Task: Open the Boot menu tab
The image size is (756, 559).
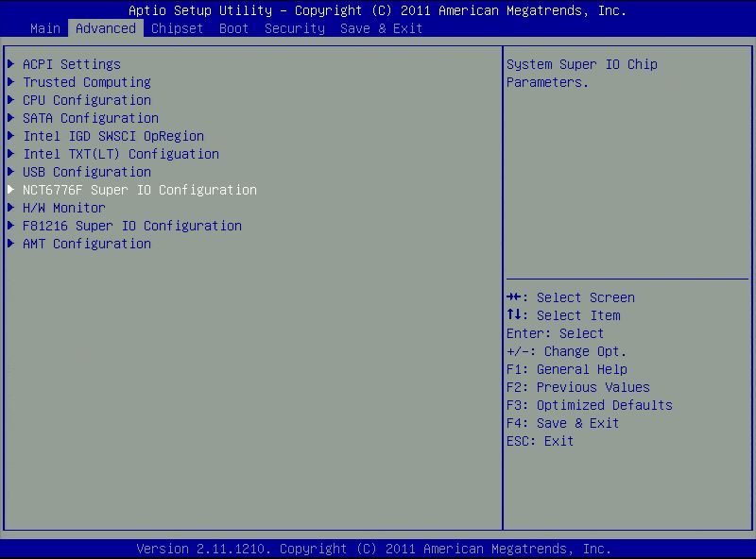Action: [x=233, y=28]
